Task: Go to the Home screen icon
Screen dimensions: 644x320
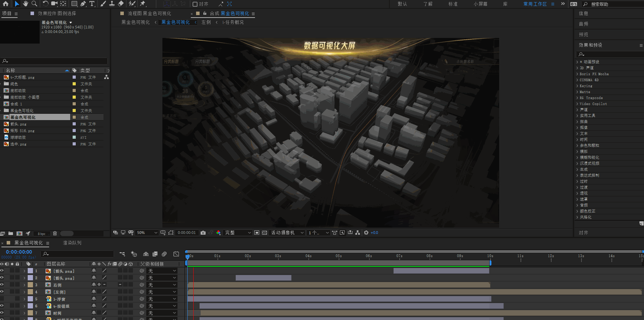Action: coord(6,4)
